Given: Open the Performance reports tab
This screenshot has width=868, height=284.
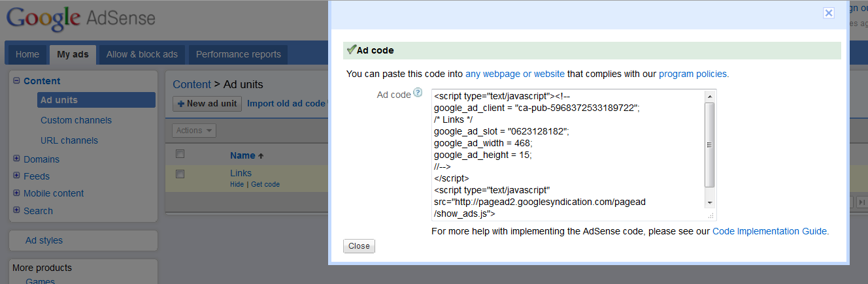Looking at the screenshot, I should tap(239, 54).
